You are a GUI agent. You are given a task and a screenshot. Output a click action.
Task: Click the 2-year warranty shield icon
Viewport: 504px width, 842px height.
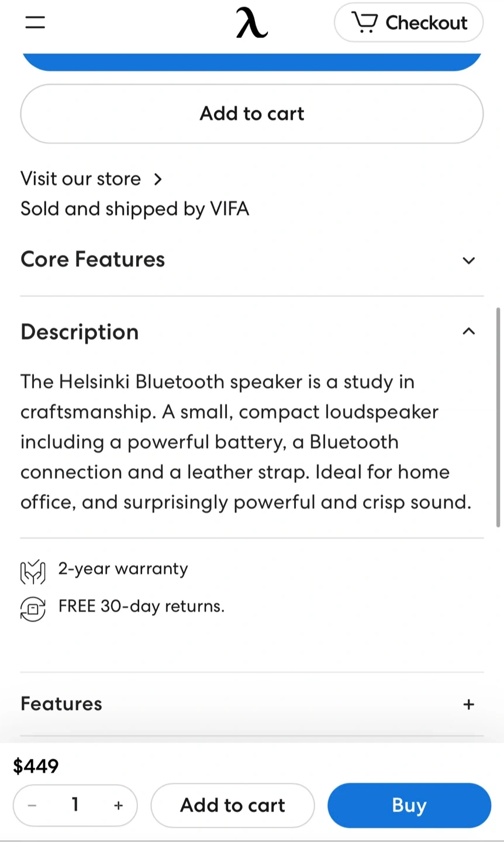pyautogui.click(x=33, y=571)
